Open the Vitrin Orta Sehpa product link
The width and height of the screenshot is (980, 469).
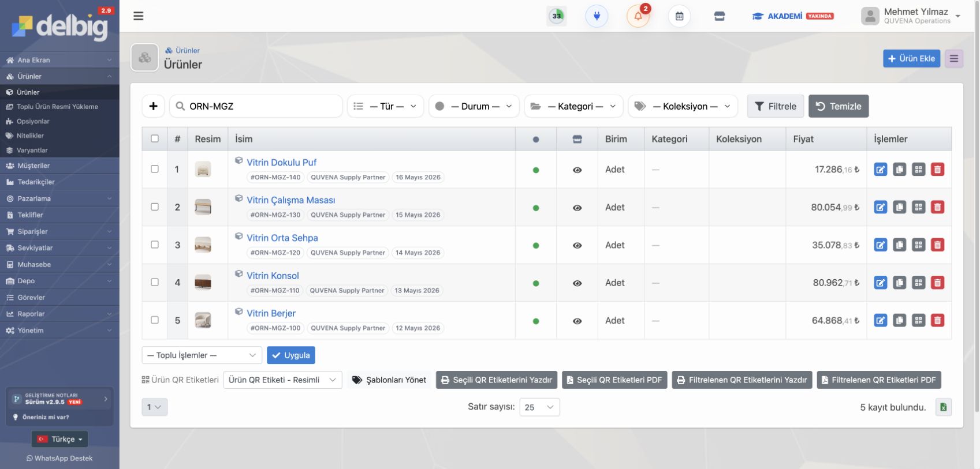tap(282, 238)
